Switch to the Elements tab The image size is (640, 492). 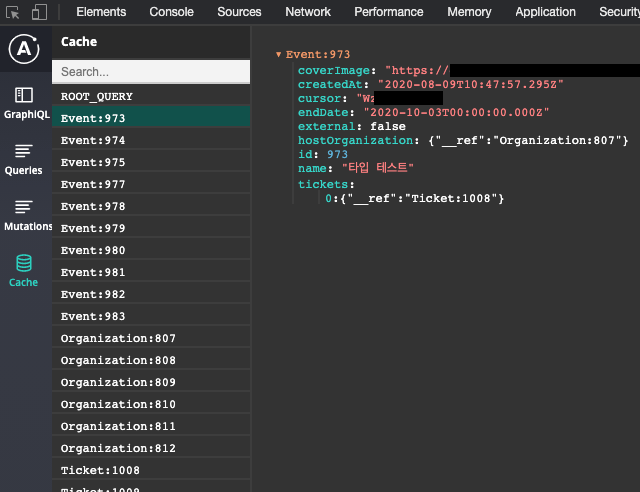[101, 12]
